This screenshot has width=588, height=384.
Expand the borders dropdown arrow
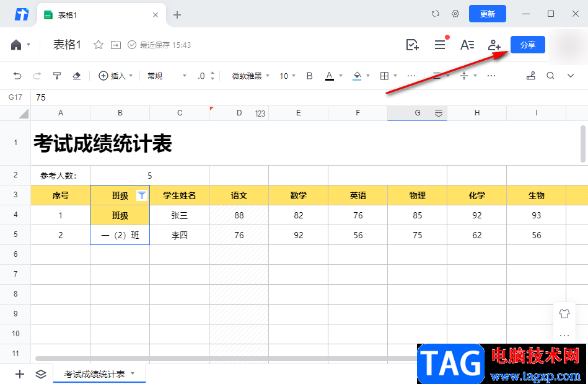(395, 76)
